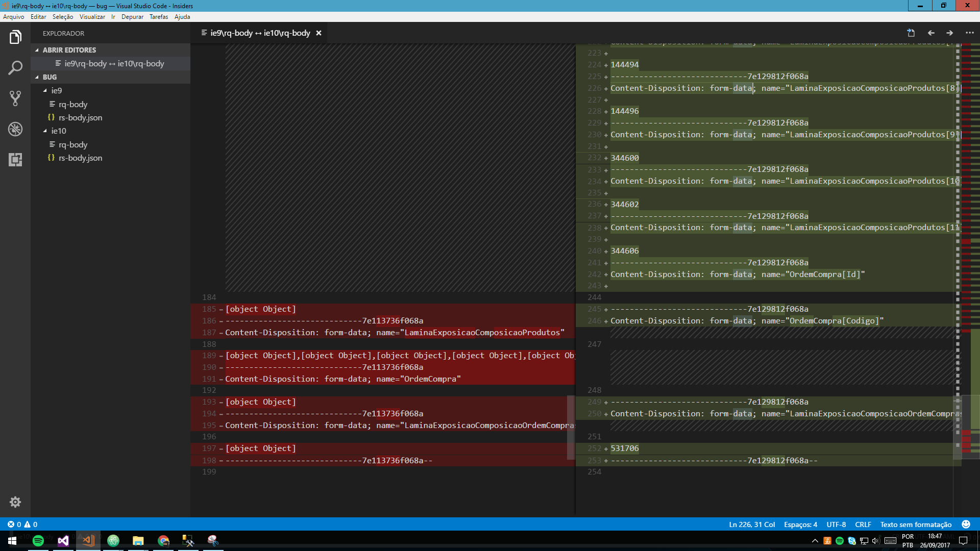Image resolution: width=980 pixels, height=551 pixels.
Task: Open the Source Control view icon
Action: point(15,98)
